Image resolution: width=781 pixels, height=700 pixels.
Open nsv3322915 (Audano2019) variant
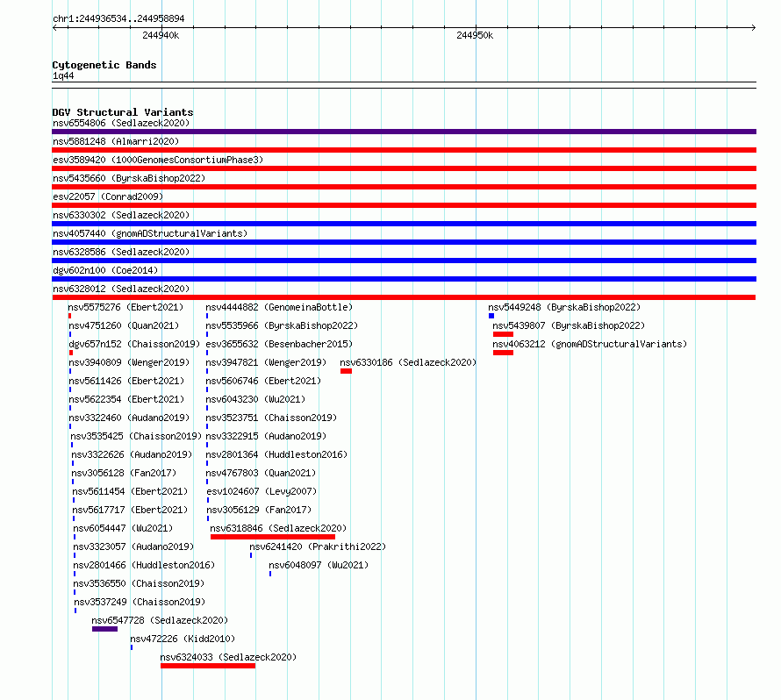266,436
